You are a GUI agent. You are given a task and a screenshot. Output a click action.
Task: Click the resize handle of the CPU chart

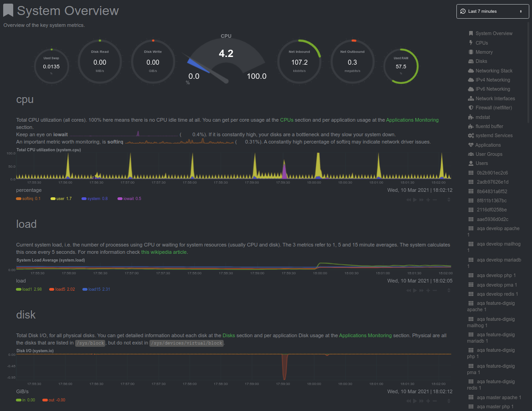click(449, 200)
